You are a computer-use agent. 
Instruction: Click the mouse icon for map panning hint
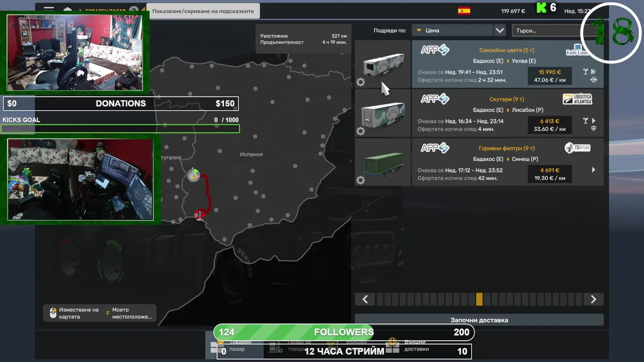pyautogui.click(x=53, y=313)
